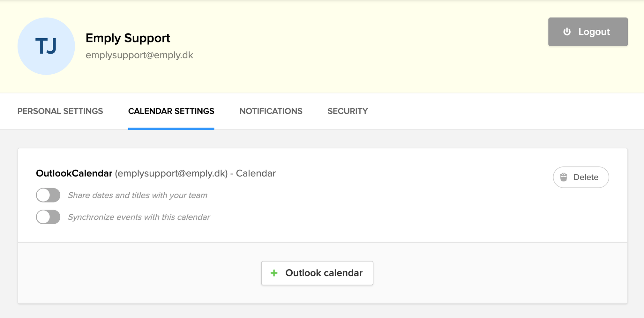Toggle Synchronize events with this calendar

(x=48, y=217)
